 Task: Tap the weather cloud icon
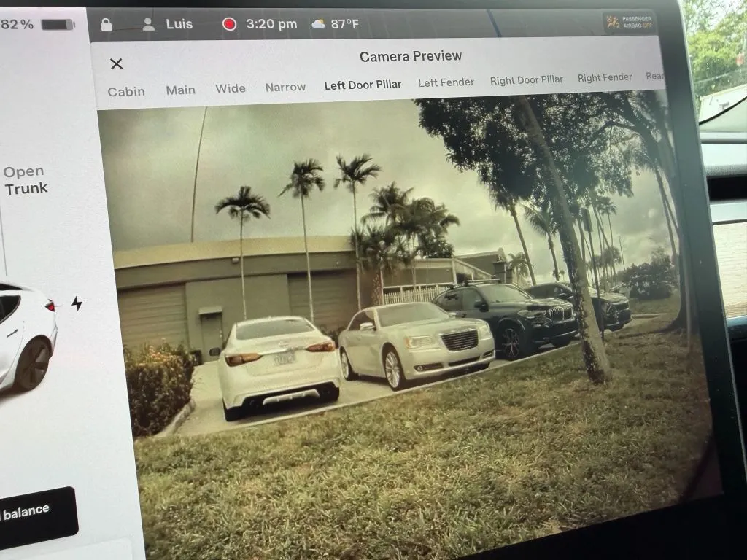(x=319, y=24)
